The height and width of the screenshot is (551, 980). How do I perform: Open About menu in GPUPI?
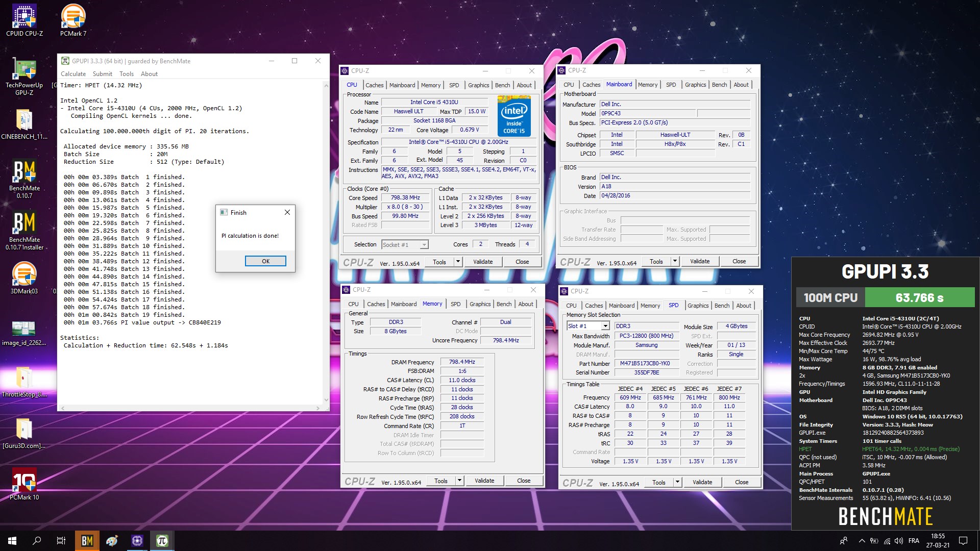point(149,74)
